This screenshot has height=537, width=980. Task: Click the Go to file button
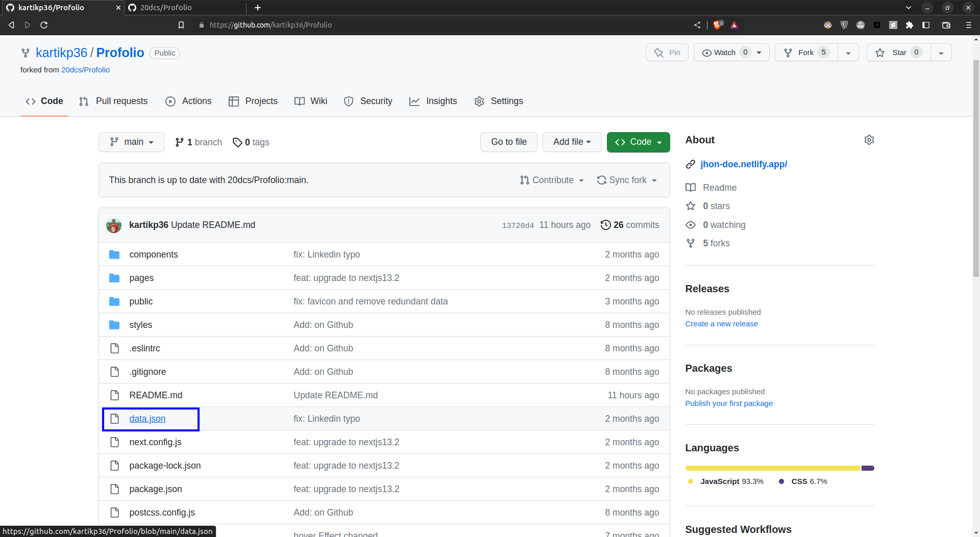click(508, 142)
